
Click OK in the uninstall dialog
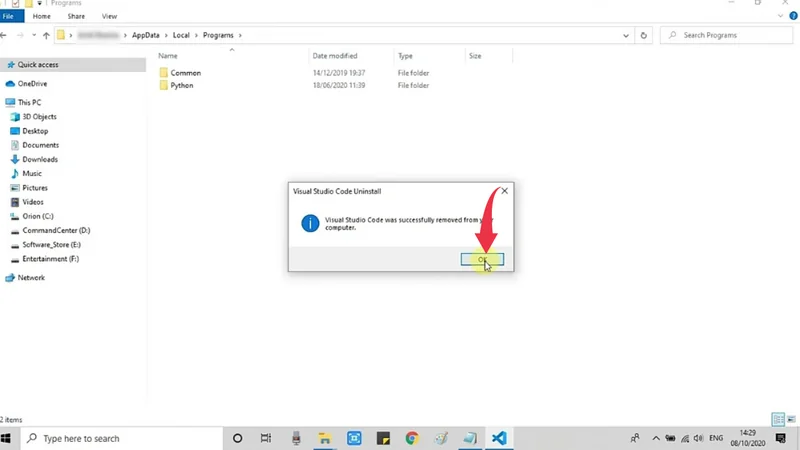pos(482,260)
